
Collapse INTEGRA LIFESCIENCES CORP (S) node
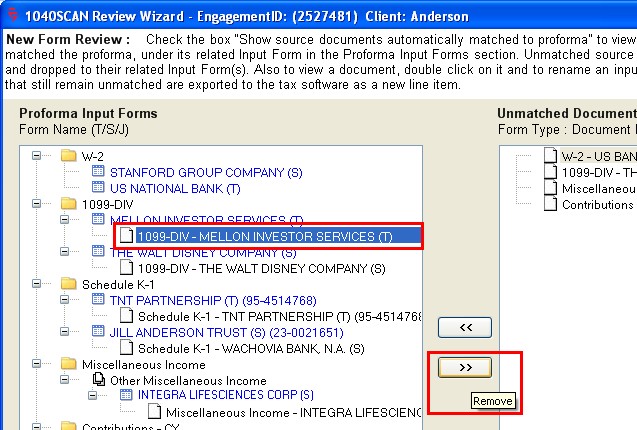tap(92, 395)
